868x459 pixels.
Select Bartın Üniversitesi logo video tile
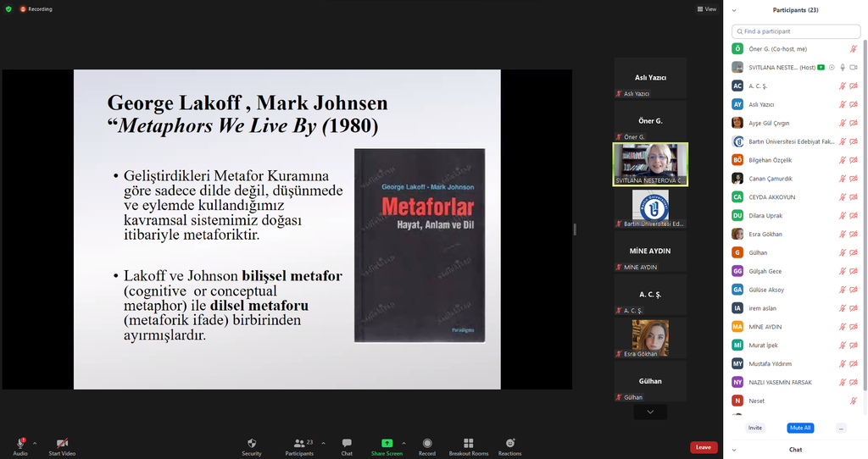(x=650, y=208)
